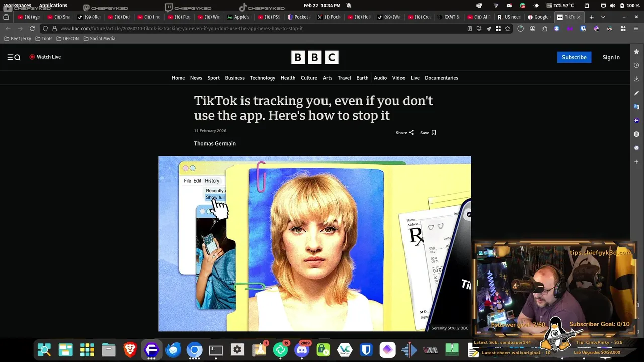
Task: Open downloads in browser sidebar
Action: coord(636,79)
